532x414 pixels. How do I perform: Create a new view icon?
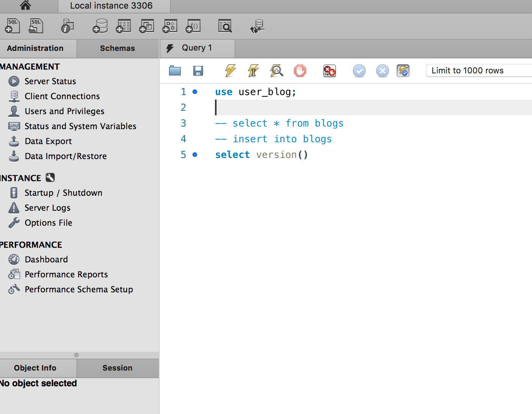[x=146, y=26]
